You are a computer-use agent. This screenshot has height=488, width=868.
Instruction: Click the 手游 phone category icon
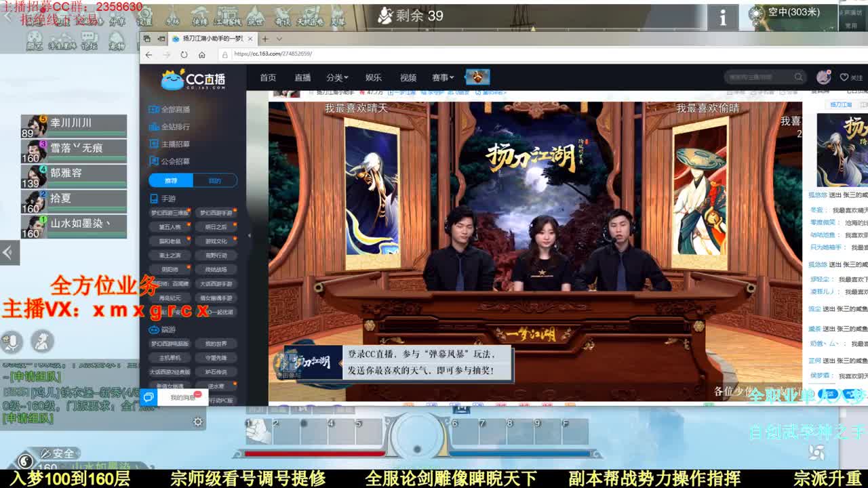154,199
